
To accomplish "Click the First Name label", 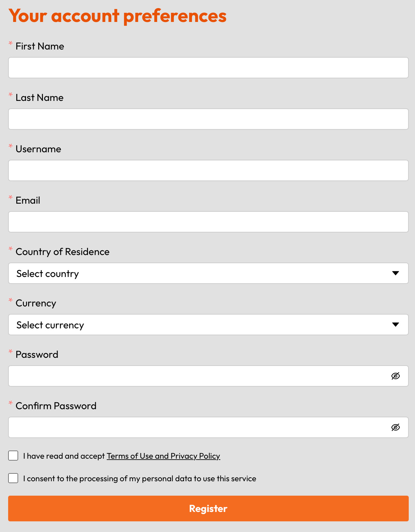I will [40, 46].
